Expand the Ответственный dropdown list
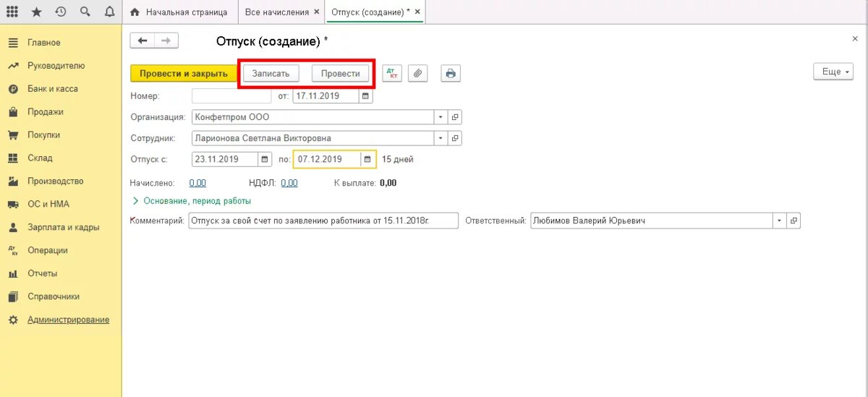The image size is (868, 397). coord(779,221)
